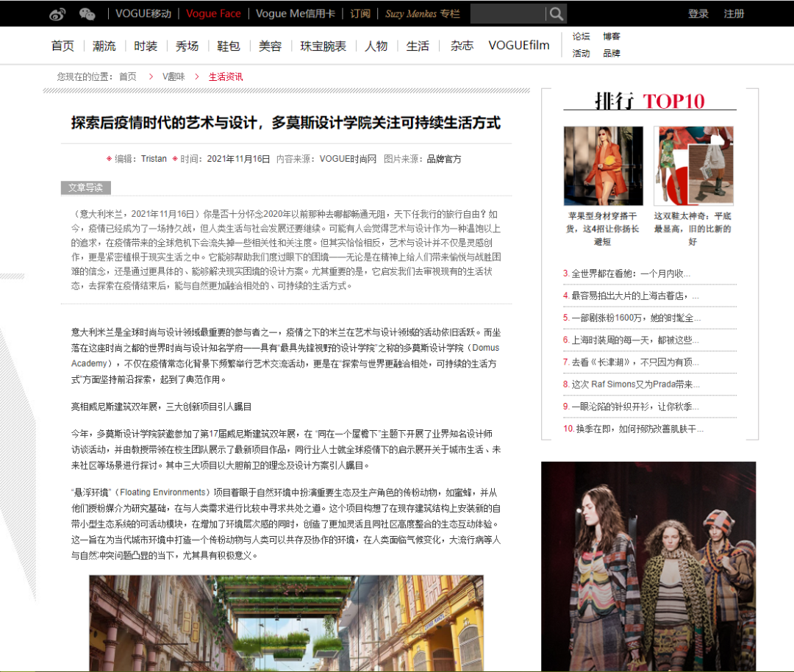The width and height of the screenshot is (794, 672).
Task: Open Suzy Menkes 专栏
Action: click(x=422, y=13)
